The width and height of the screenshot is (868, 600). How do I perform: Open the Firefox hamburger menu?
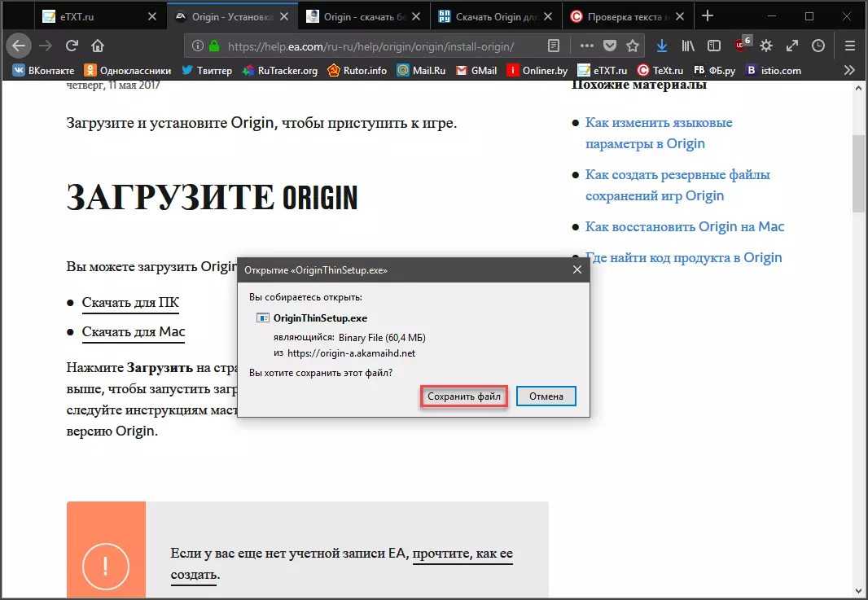(850, 46)
